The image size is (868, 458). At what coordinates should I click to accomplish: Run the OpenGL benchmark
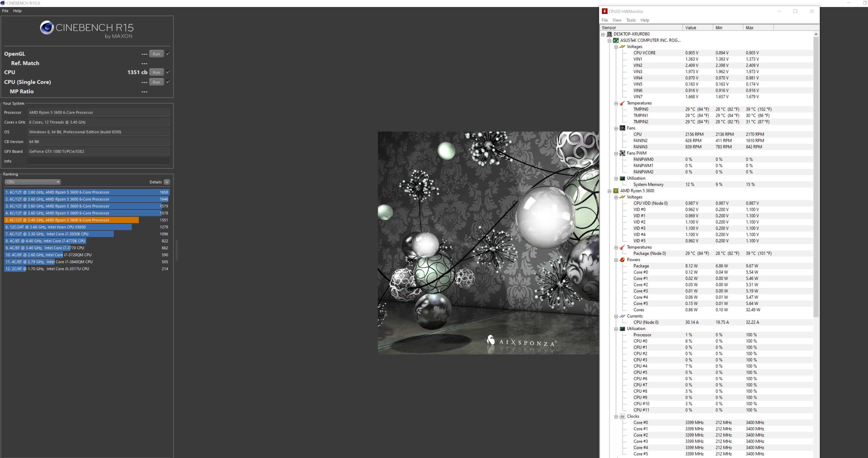156,54
